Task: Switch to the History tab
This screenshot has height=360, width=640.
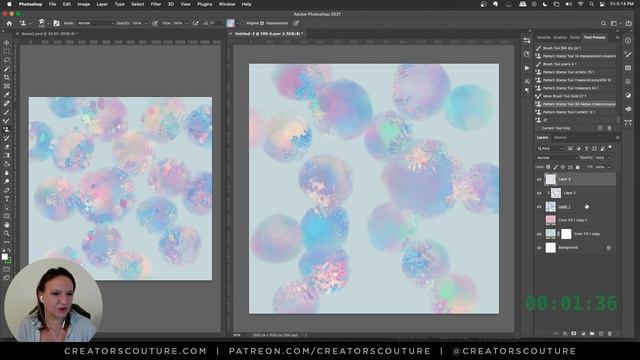Action: tap(560, 138)
